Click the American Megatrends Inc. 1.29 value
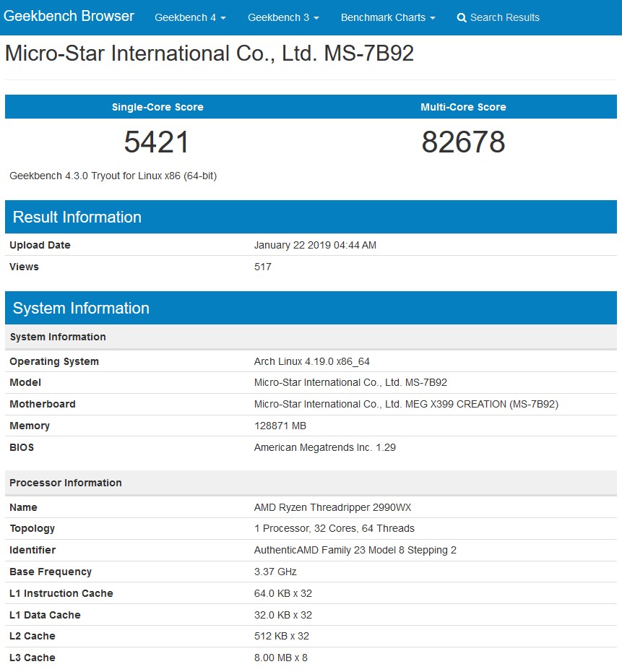Image resolution: width=622 pixels, height=672 pixels. coord(324,447)
